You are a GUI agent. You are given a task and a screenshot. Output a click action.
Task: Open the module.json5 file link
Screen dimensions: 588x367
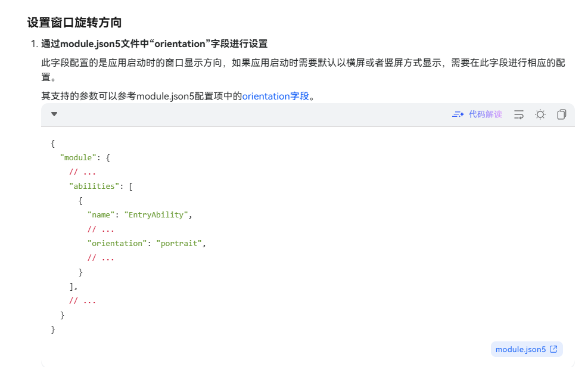520,350
